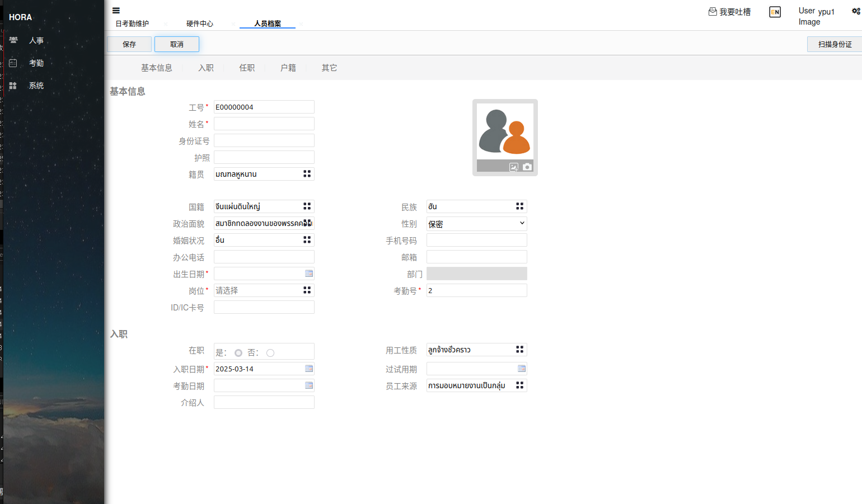Select 是 radio button for 在职

(x=238, y=353)
